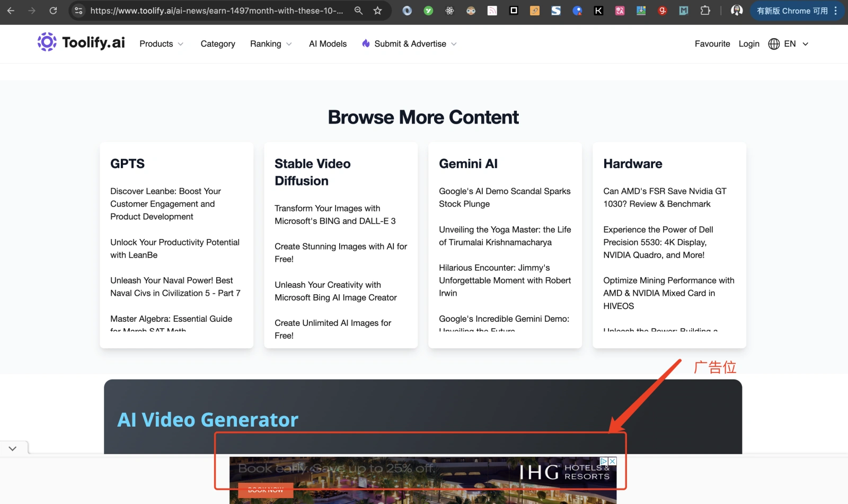Click the Book Now button in ad
Screen dimensions: 848x504
pyautogui.click(x=266, y=490)
